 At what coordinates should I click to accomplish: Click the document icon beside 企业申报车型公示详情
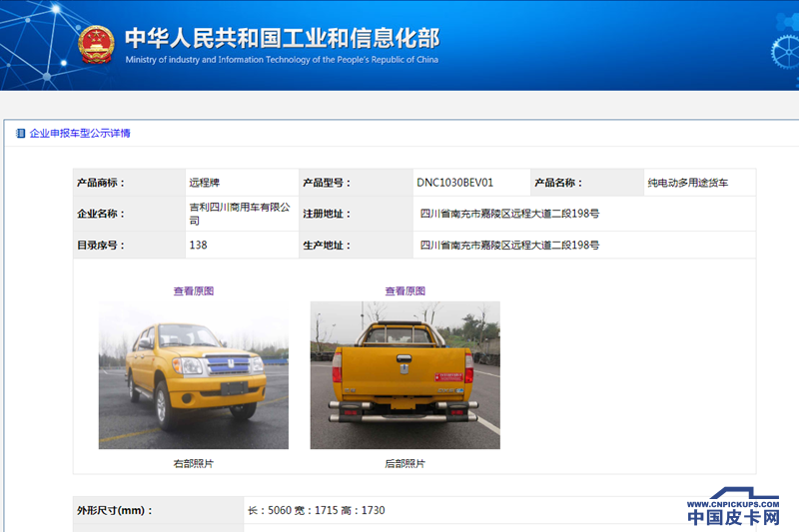pos(20,134)
